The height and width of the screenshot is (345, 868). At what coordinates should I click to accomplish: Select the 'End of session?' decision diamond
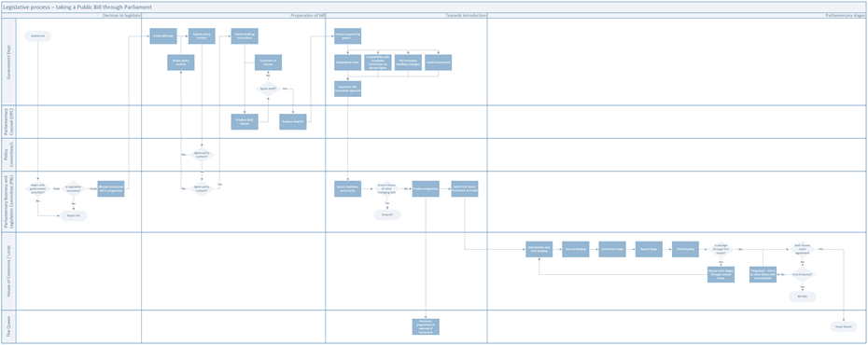point(802,275)
